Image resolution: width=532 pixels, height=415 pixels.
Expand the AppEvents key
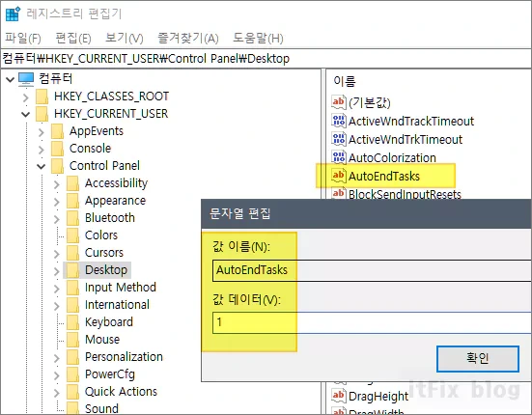pyautogui.click(x=42, y=132)
